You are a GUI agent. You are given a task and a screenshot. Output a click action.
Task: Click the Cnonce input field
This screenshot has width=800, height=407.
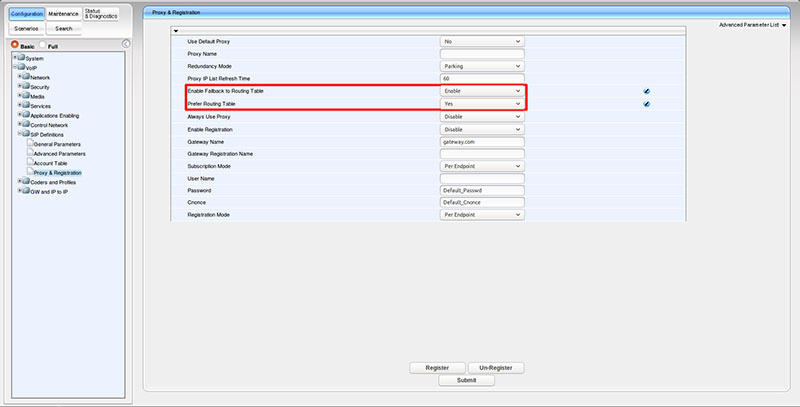[482, 202]
